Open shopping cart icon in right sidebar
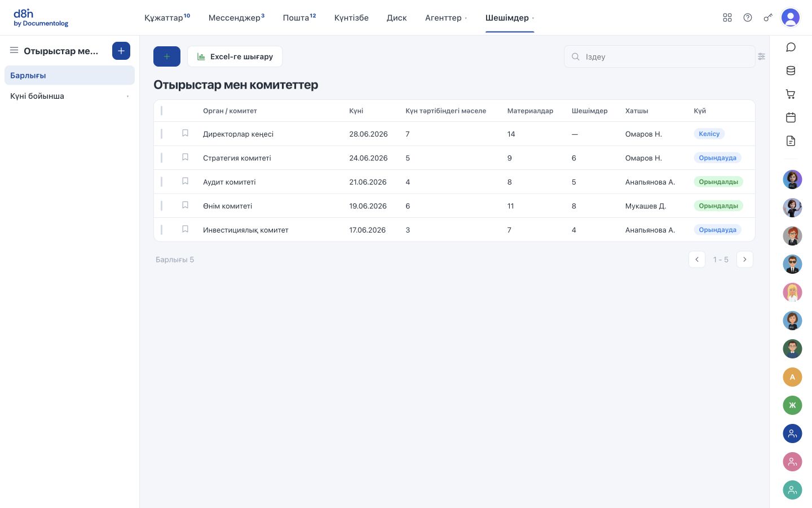This screenshot has width=812, height=508. click(791, 94)
